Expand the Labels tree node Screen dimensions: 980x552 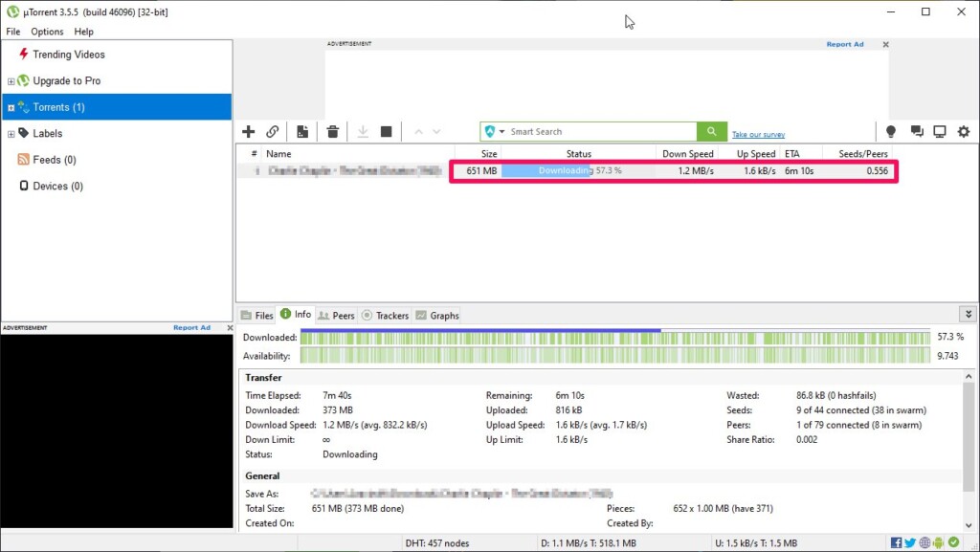(11, 134)
